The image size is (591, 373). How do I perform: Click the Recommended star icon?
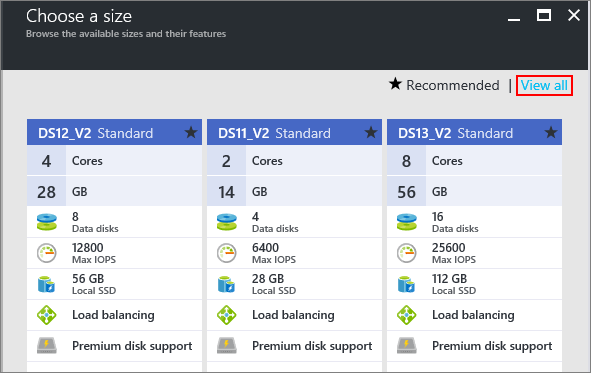tap(395, 84)
